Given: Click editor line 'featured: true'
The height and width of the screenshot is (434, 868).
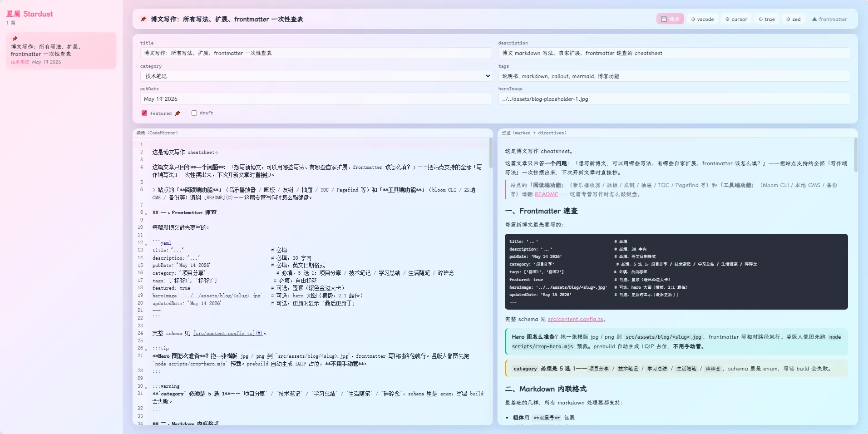Looking at the screenshot, I should 171,288.
